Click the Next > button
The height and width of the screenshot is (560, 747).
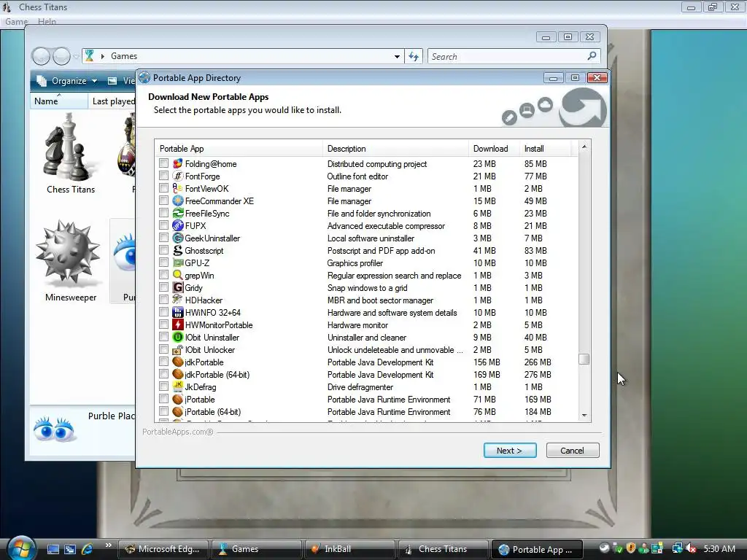(510, 451)
